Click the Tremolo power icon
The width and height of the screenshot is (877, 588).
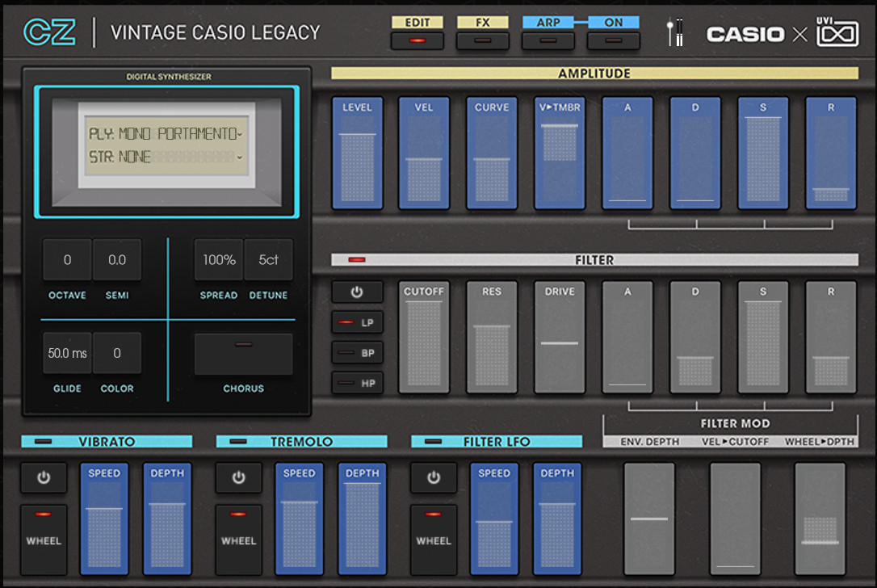[x=238, y=478]
